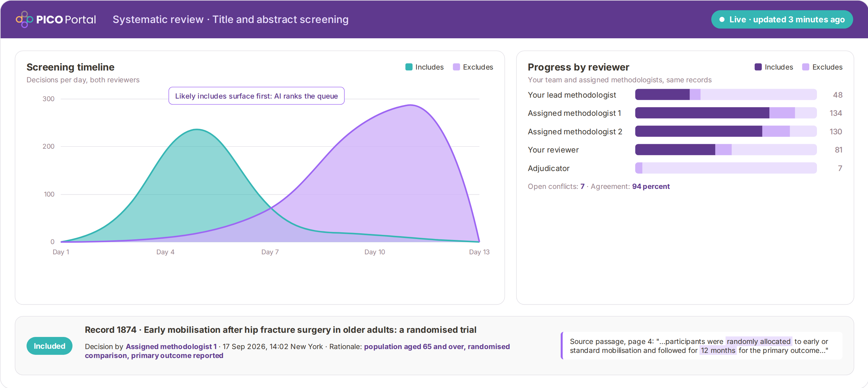
Task: Click the Source passage, page 4 quote box
Action: [x=701, y=346]
